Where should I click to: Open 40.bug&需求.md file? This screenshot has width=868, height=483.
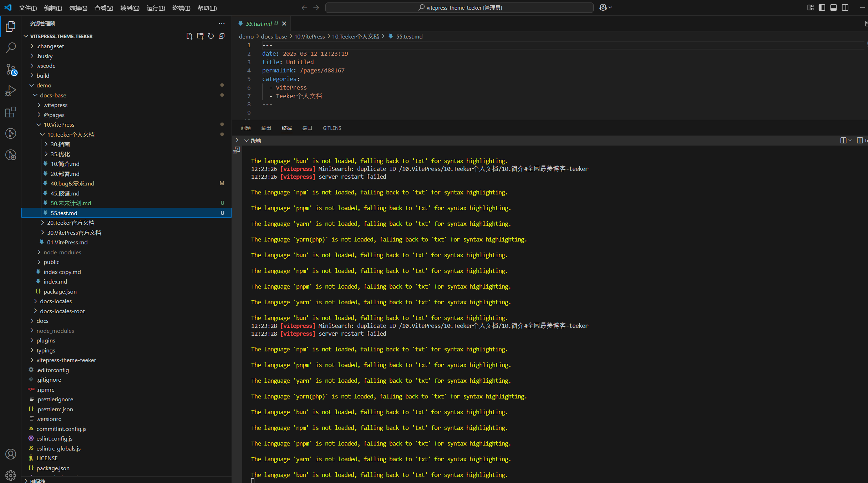(x=72, y=183)
